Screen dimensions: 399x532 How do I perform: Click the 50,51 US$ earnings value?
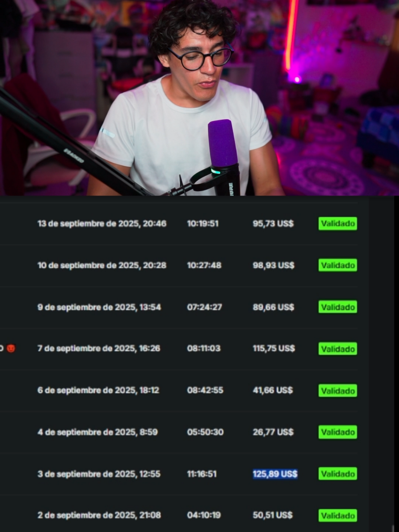pos(273,515)
